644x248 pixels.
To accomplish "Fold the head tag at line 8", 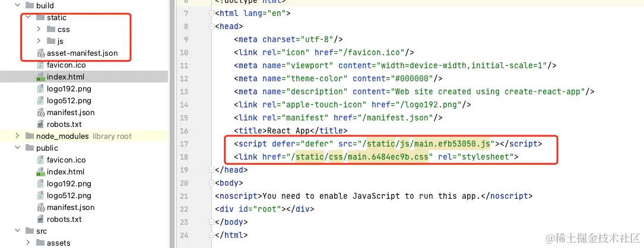I will 211,26.
